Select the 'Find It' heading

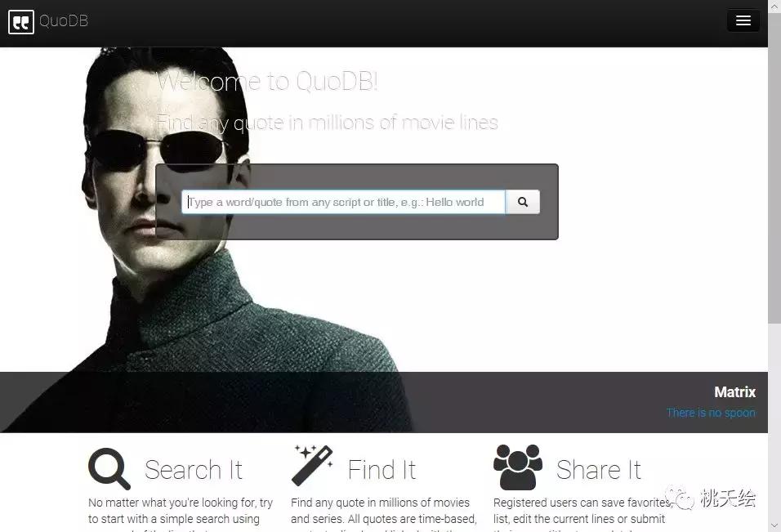click(x=382, y=470)
